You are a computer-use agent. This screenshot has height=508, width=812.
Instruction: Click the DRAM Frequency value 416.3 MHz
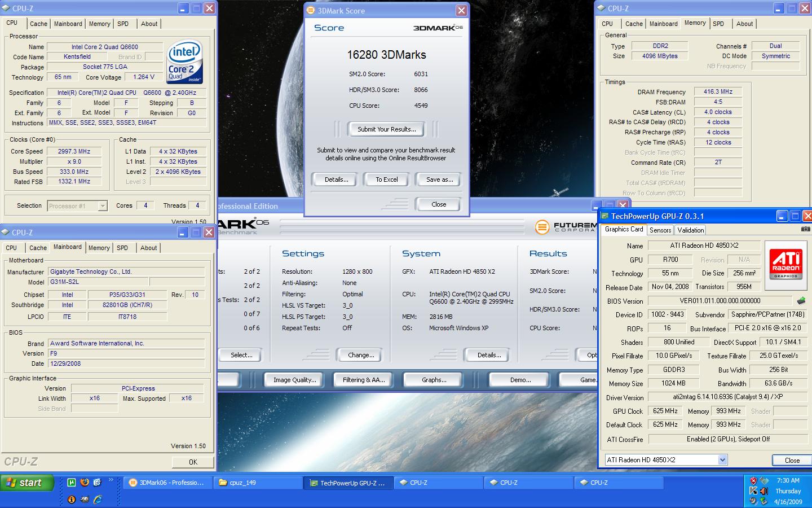click(718, 91)
